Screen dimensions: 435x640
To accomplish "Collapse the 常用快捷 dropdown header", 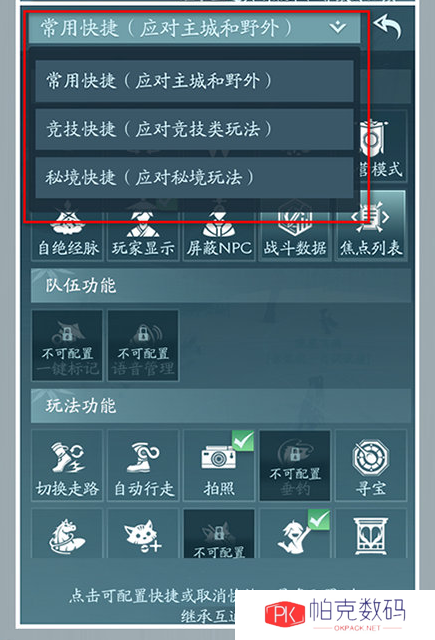I will pos(194,28).
